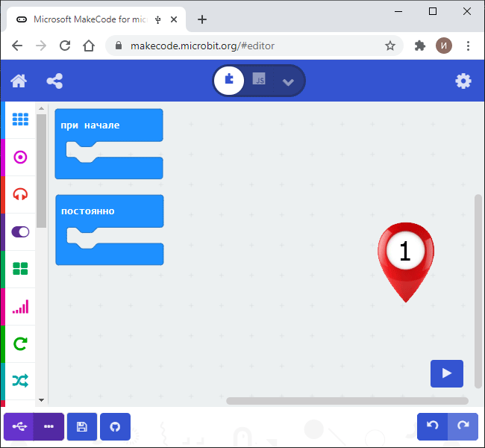Switch to Blocks editor view
Viewport: 485px width, 448px height.
229,81
